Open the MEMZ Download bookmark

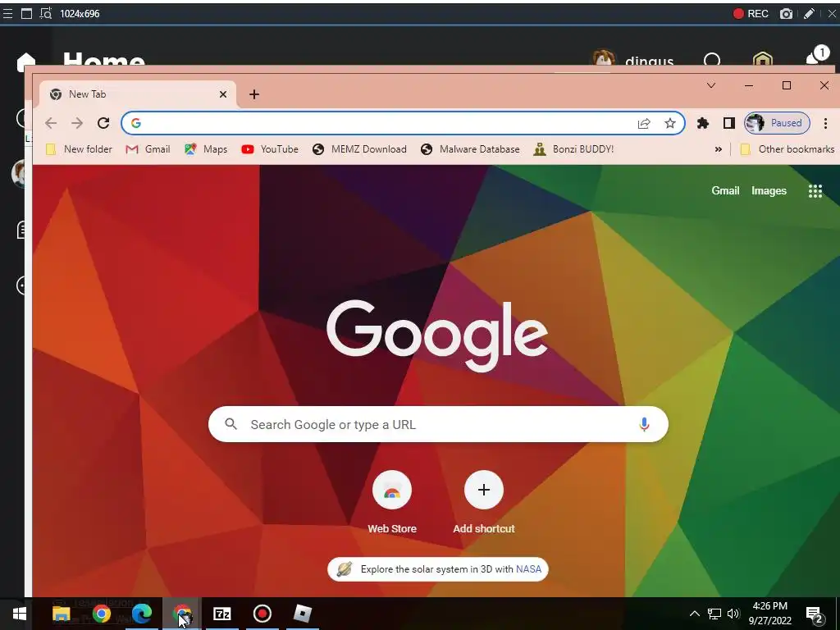(359, 149)
